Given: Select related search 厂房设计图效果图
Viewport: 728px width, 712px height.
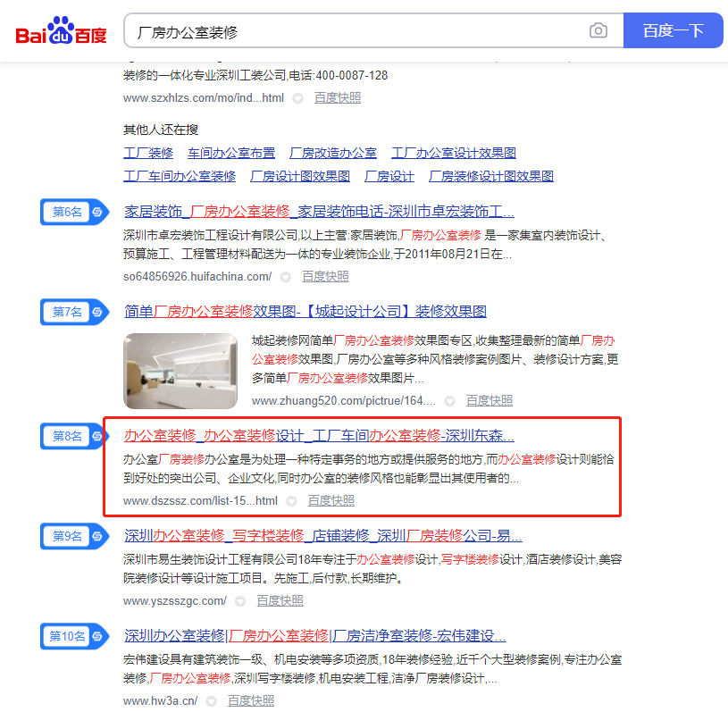Looking at the screenshot, I should pos(300,176).
